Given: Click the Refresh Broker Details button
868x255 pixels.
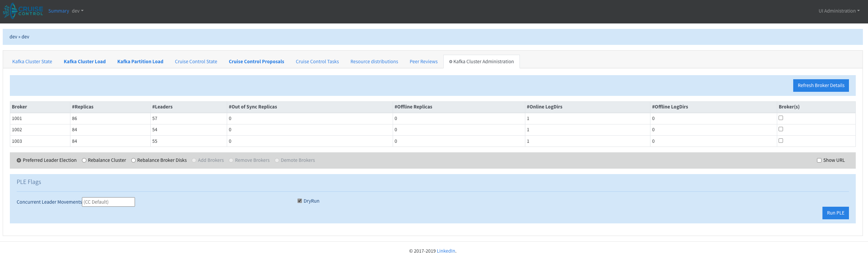Looking at the screenshot, I should tap(821, 85).
